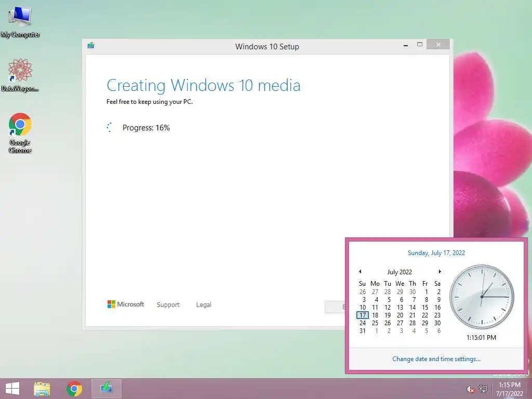Select July 11 in the calendar

point(375,308)
